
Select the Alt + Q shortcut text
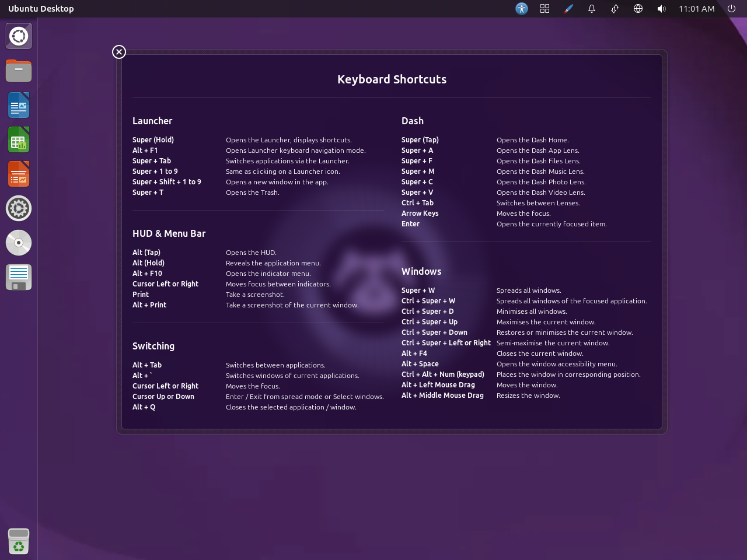(x=144, y=407)
